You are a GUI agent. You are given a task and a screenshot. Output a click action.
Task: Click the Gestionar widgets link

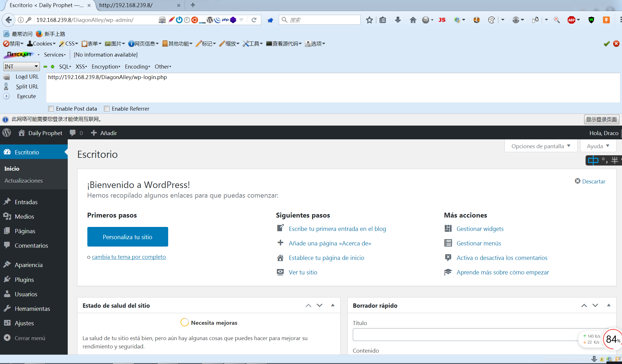pyautogui.click(x=480, y=229)
